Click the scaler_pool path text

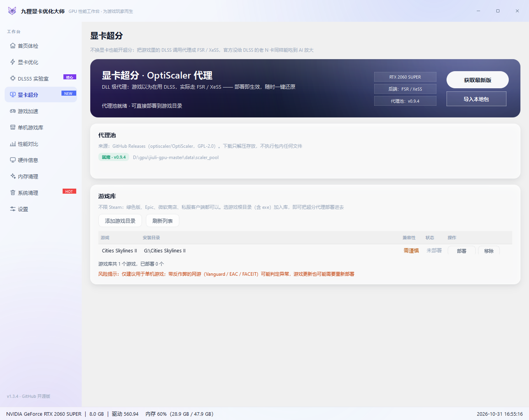click(176, 157)
